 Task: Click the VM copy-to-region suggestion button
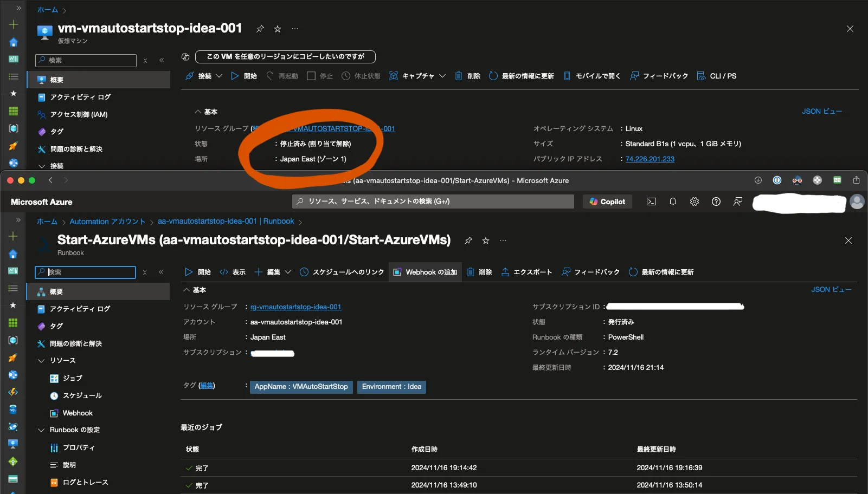tap(285, 56)
